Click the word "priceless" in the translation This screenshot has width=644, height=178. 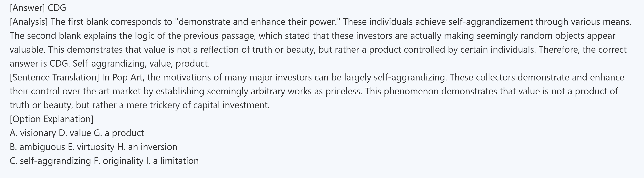[344, 91]
